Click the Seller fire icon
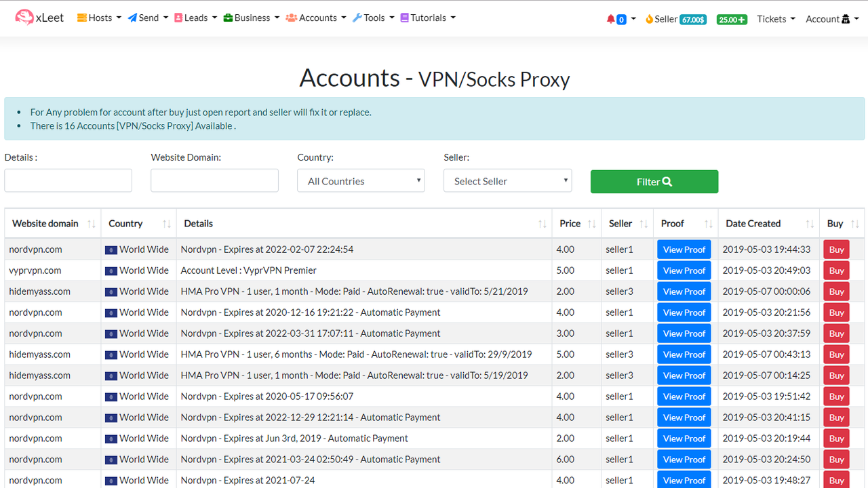This screenshot has width=868, height=488. pyautogui.click(x=649, y=19)
